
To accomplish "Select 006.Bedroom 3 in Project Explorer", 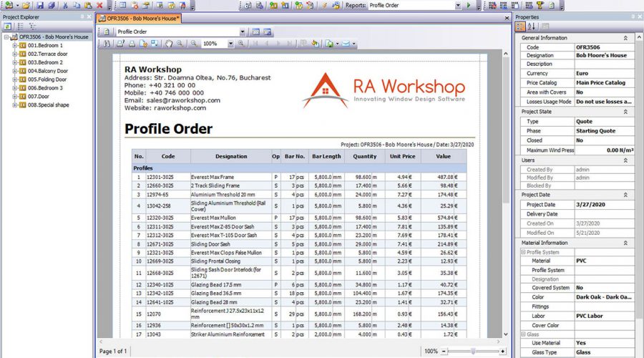I will (45, 87).
